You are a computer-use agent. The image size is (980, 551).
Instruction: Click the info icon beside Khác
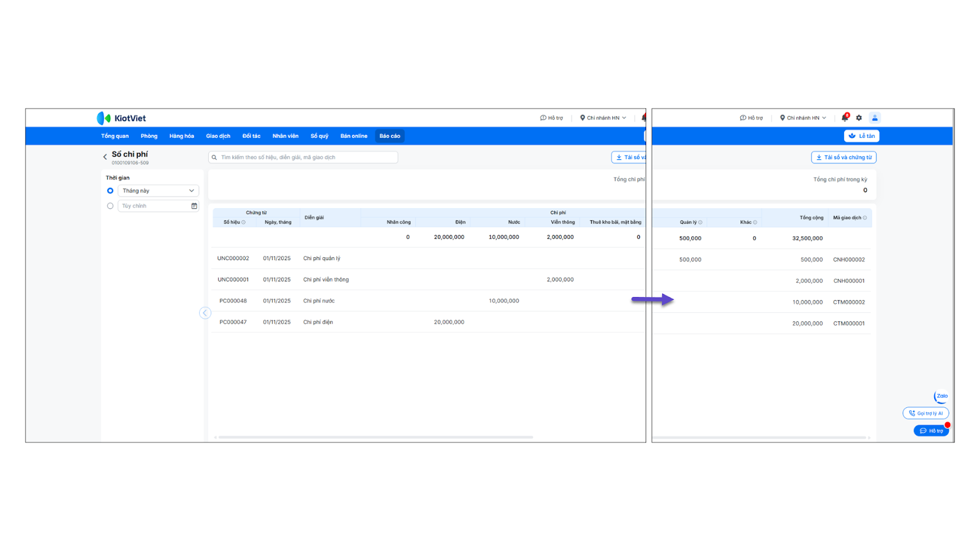click(755, 222)
